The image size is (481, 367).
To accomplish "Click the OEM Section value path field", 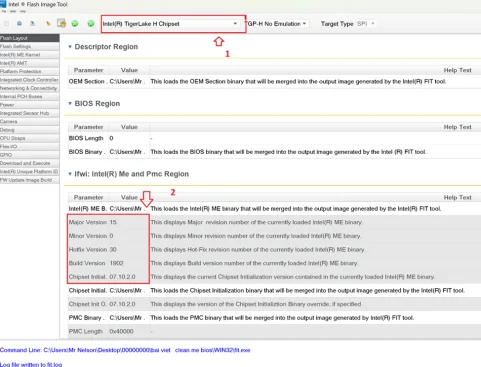I will [x=128, y=81].
